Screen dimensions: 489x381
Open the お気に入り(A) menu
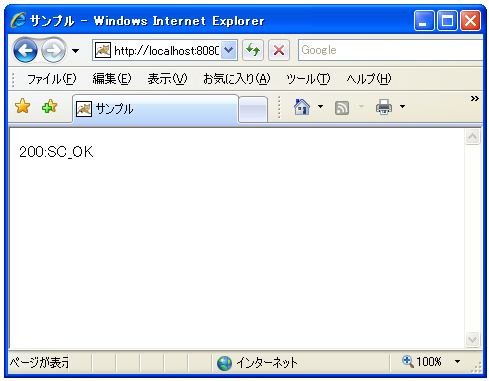click(x=237, y=79)
